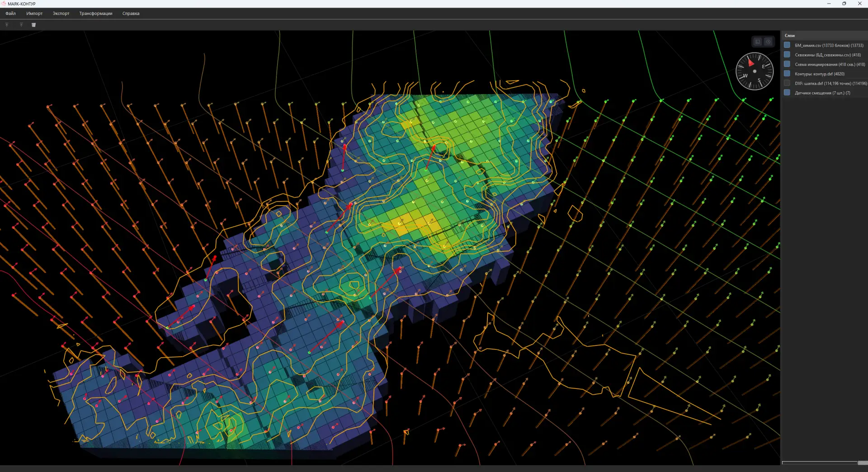This screenshot has width=868, height=472.
Task: Toggle the Схема инициирования layer checkbox
Action: [x=787, y=64]
